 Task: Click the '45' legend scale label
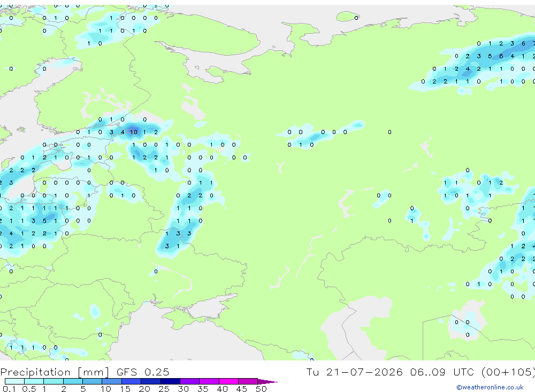(x=242, y=389)
